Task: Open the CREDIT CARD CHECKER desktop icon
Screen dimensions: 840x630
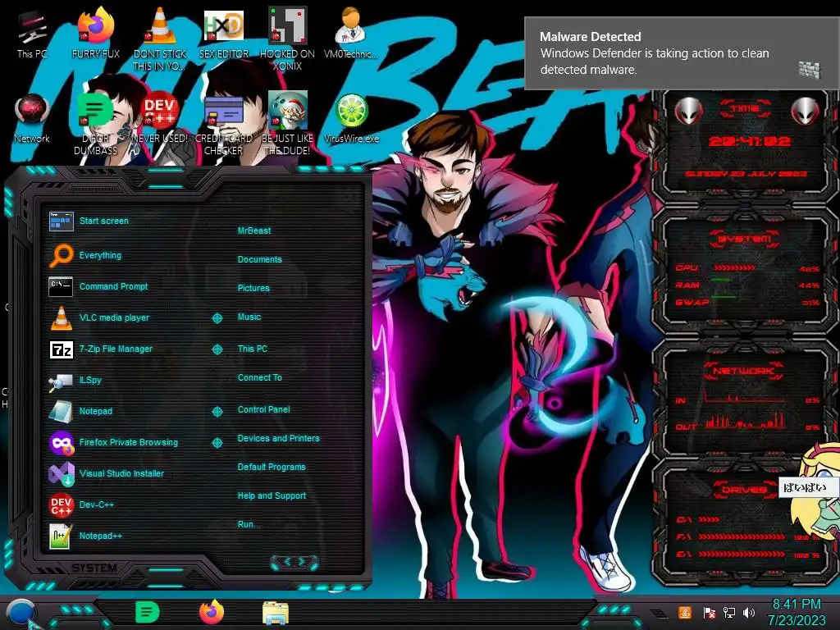Action: coord(224,125)
